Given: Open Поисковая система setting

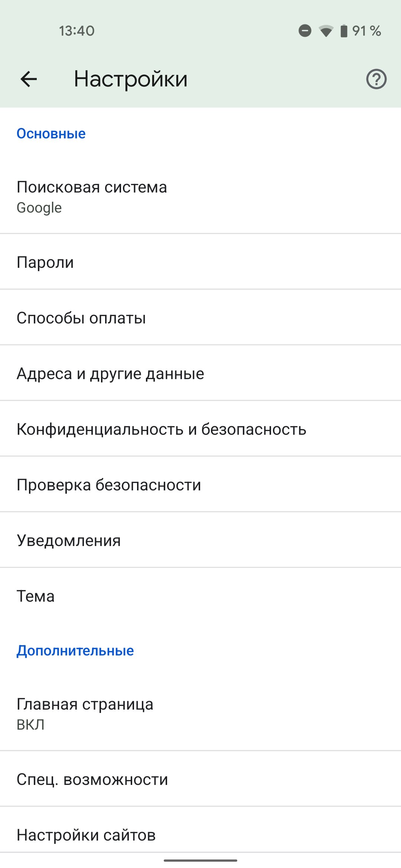Looking at the screenshot, I should point(200,197).
